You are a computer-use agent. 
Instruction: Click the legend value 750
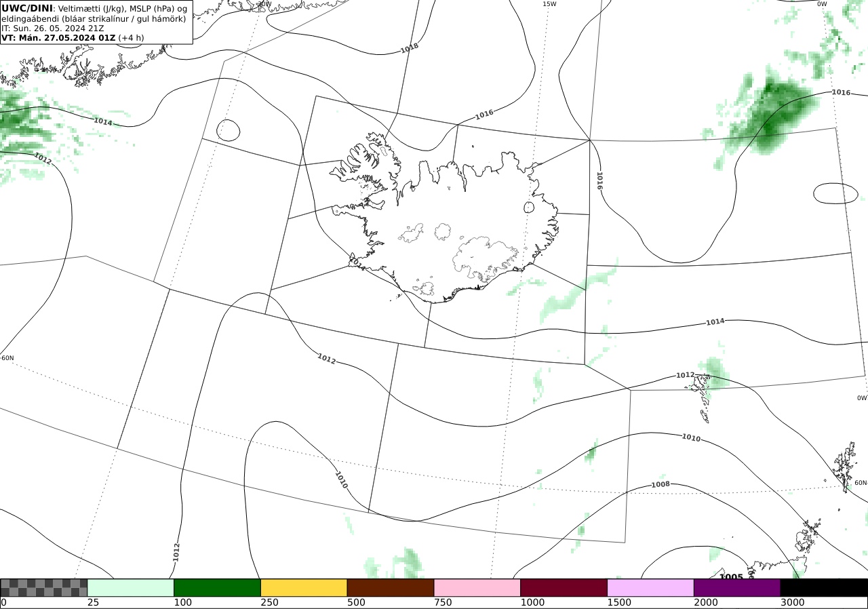pyautogui.click(x=443, y=602)
